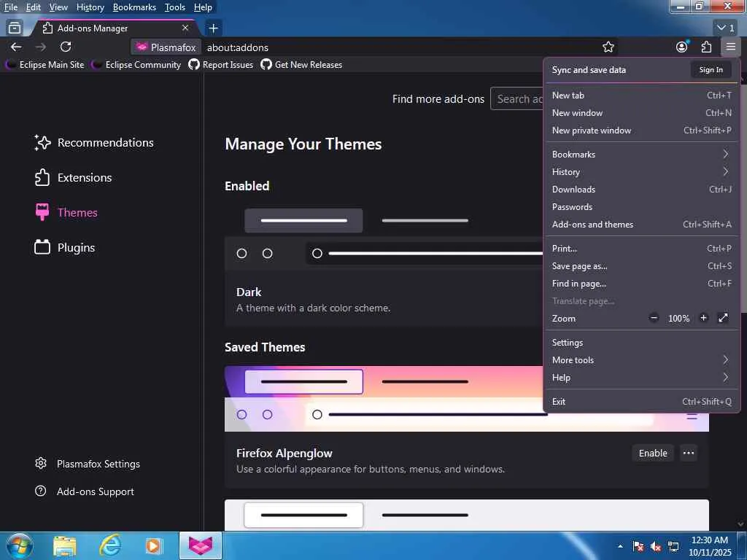
Task: Click Firefox Alpenglow theme preview image
Action: (x=466, y=399)
